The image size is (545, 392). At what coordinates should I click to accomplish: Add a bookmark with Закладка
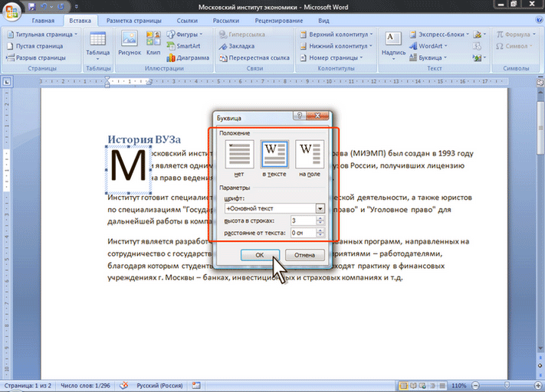click(237, 46)
